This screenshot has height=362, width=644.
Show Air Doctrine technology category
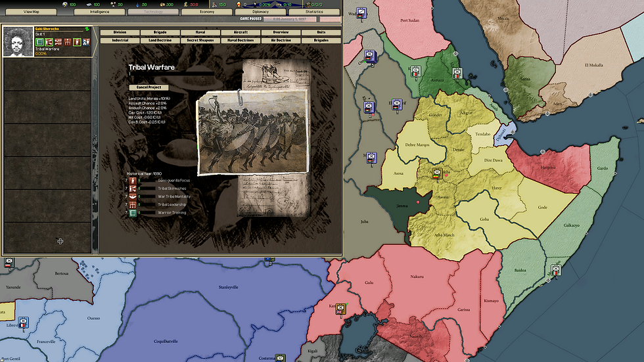click(281, 40)
